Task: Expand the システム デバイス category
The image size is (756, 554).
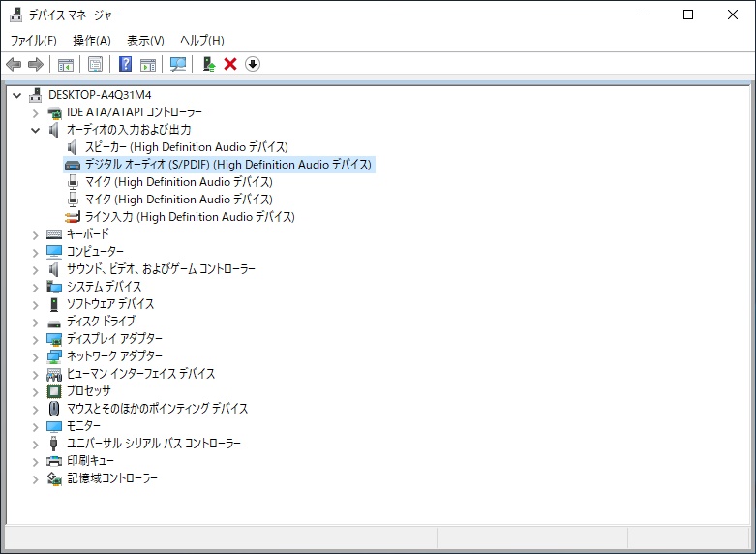Action: [x=35, y=288]
